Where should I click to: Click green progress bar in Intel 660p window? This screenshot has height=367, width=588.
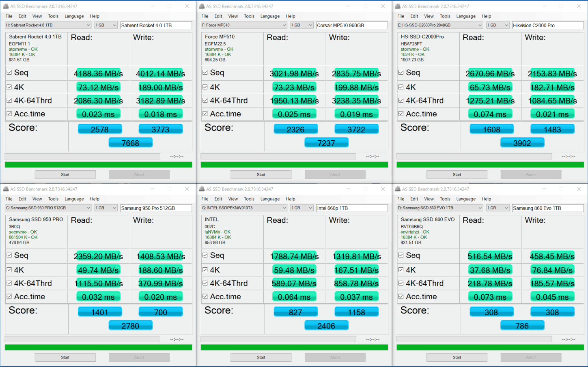point(294,348)
